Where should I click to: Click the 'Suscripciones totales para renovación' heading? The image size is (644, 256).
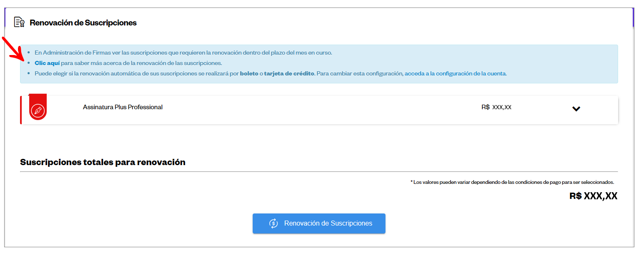[x=103, y=162]
